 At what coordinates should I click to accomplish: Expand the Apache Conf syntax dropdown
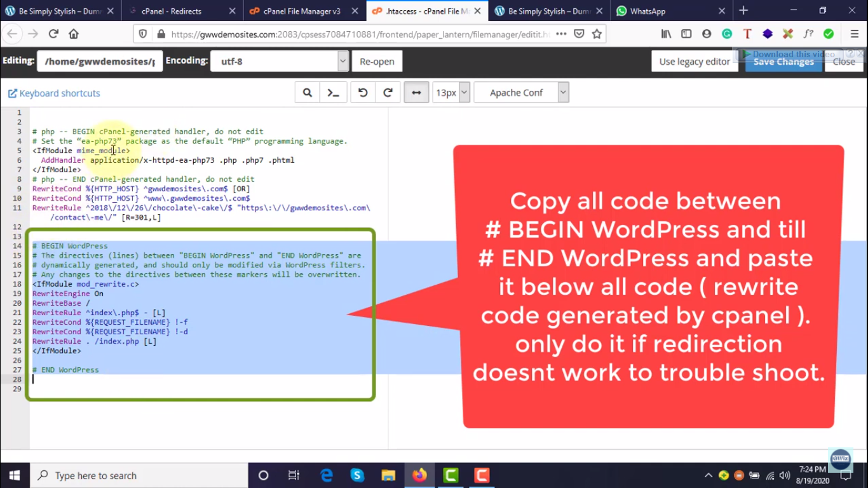[x=562, y=93]
